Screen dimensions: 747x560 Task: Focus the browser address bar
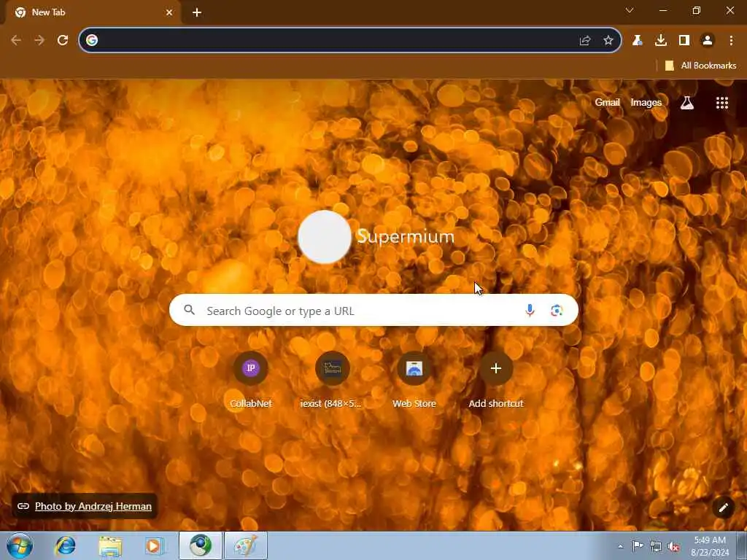coord(350,41)
